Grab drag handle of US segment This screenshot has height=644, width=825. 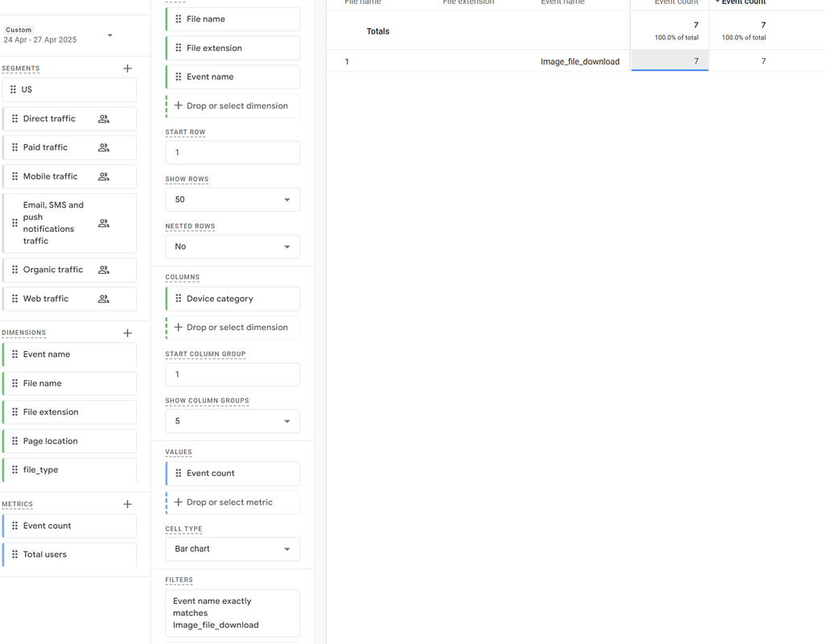tap(13, 89)
